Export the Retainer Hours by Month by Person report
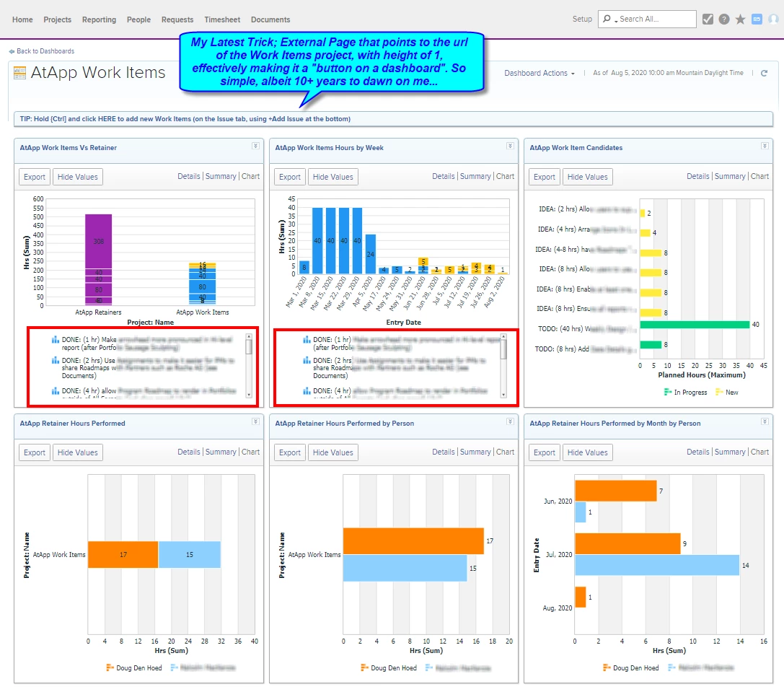The height and width of the screenshot is (692, 784). (x=544, y=453)
